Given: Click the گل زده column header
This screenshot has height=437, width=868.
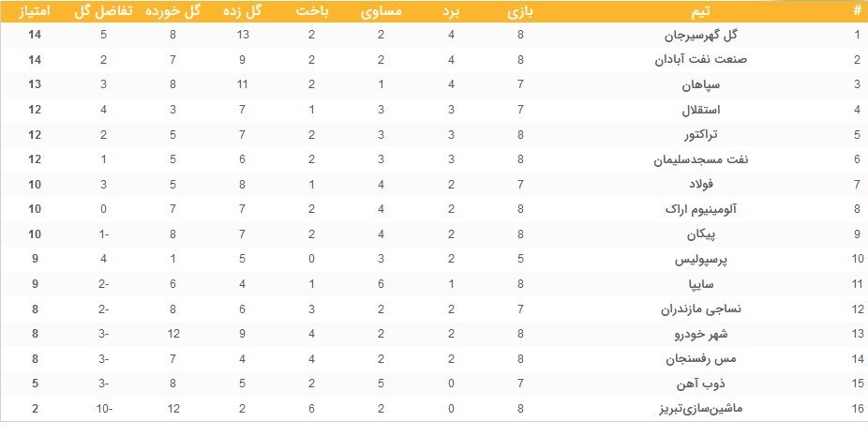Looking at the screenshot, I should 242,11.
